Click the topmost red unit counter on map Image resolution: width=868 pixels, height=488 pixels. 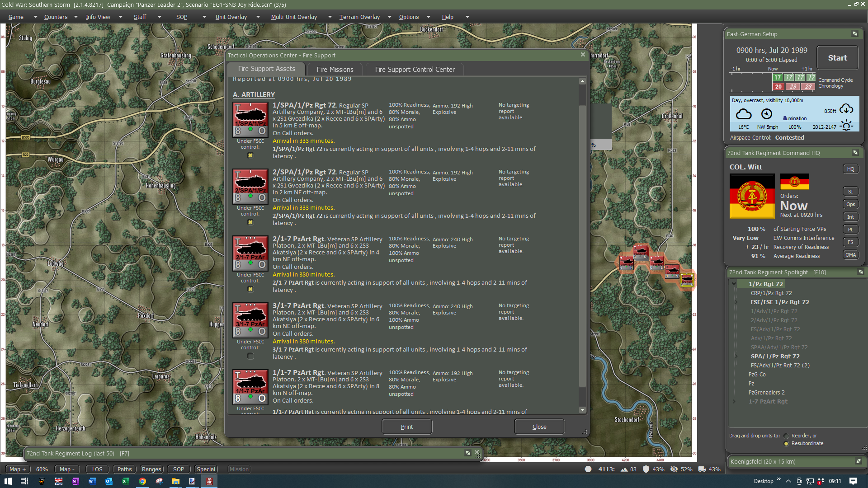(640, 252)
